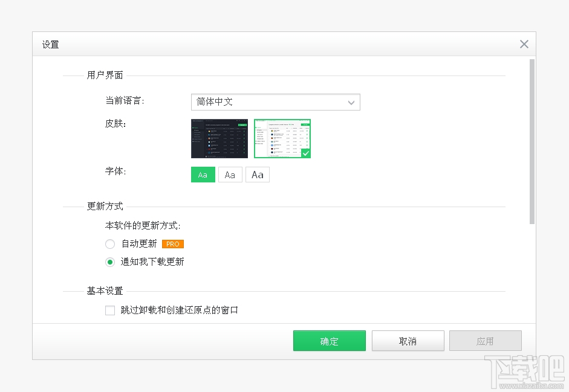Cancel changes with 取消 button

[x=408, y=341]
